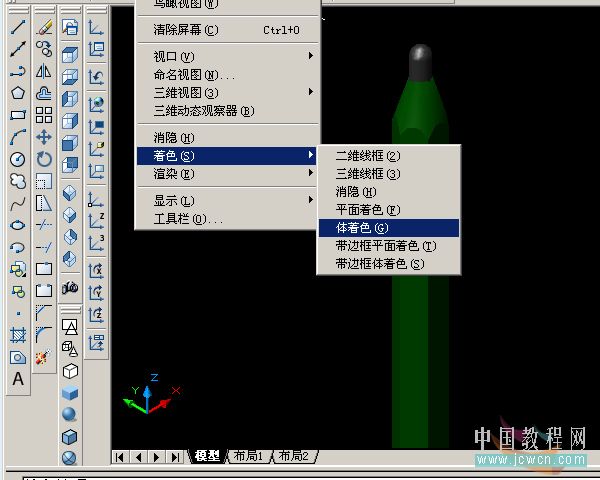Select the Point tool
This screenshot has height=480, width=600.
pyautogui.click(x=18, y=313)
